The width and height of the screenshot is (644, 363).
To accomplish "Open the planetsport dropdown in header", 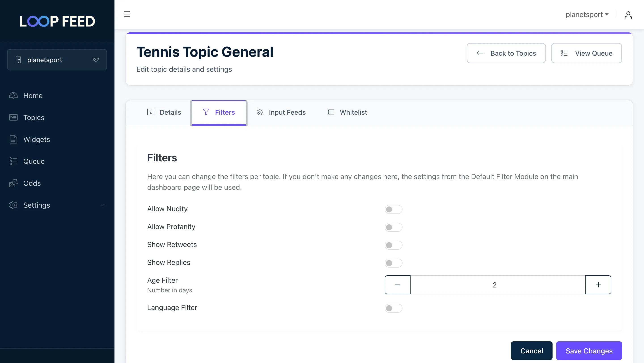I will [587, 14].
